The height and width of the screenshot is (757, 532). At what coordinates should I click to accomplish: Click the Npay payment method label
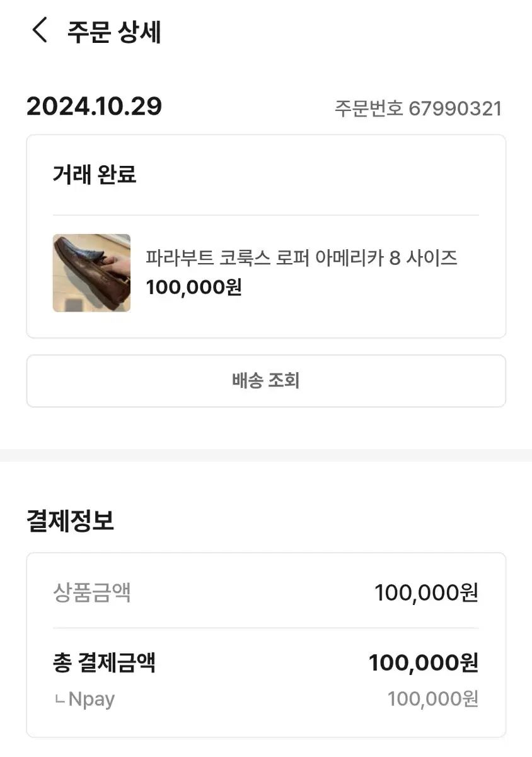point(91,699)
